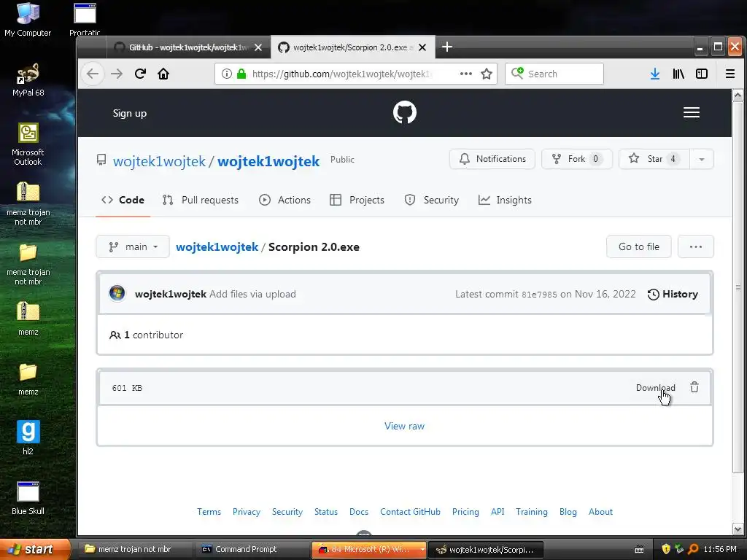The width and height of the screenshot is (747, 560).
Task: Open new browser tab with plus icon
Action: 447,47
